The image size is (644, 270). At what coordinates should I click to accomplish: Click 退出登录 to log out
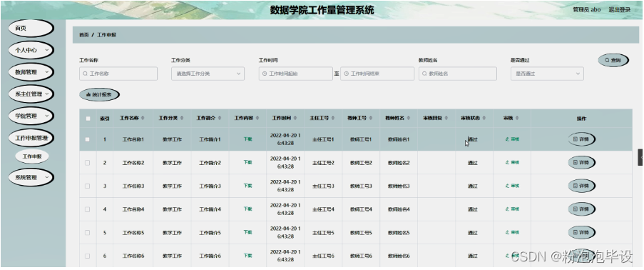pyautogui.click(x=619, y=9)
